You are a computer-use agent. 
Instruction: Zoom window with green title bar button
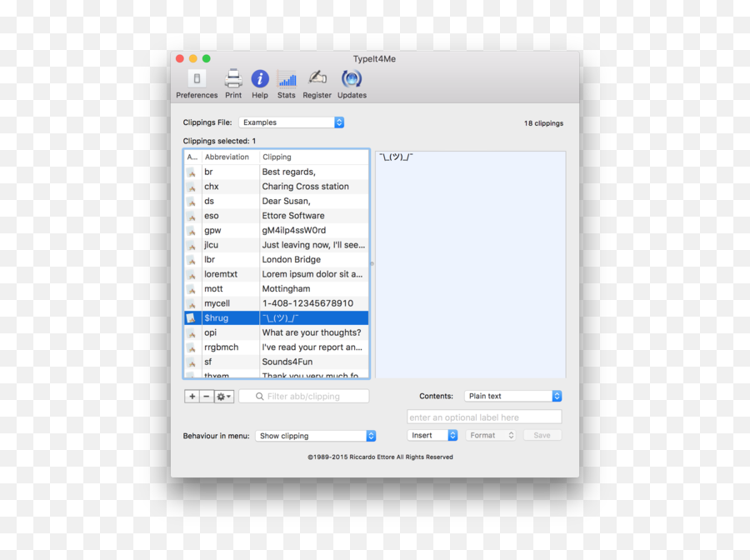click(x=206, y=59)
